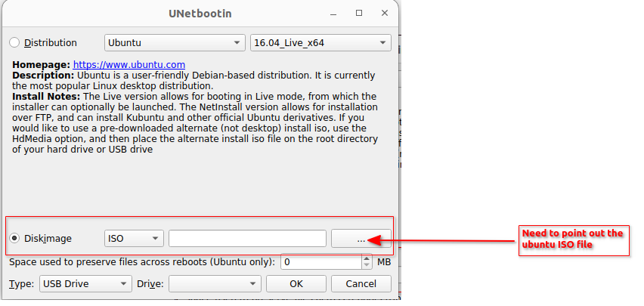Click the 'Description:' heading text
644x306 pixels.
click(44, 76)
